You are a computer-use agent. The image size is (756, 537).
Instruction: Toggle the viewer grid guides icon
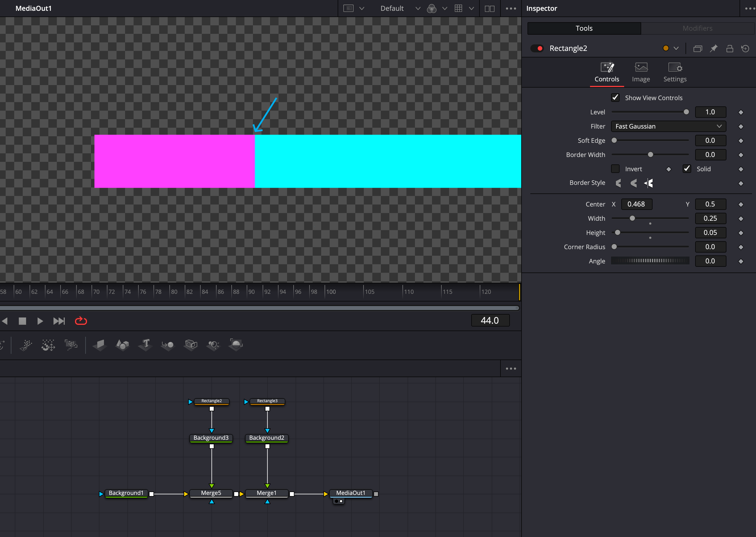point(458,8)
